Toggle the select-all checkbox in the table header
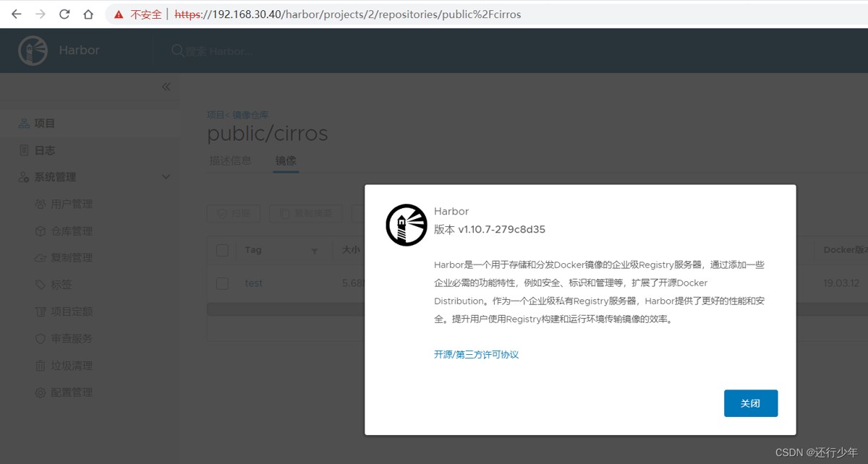The height and width of the screenshot is (464, 868). pos(222,250)
